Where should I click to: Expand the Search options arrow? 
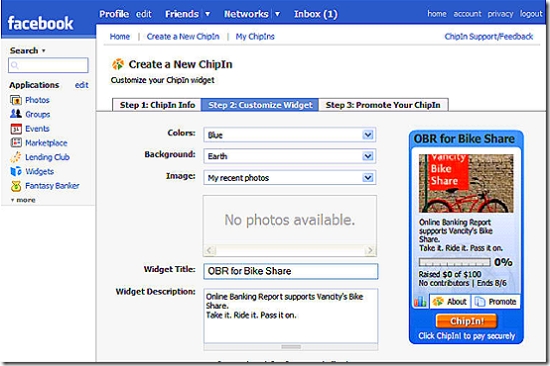click(43, 51)
